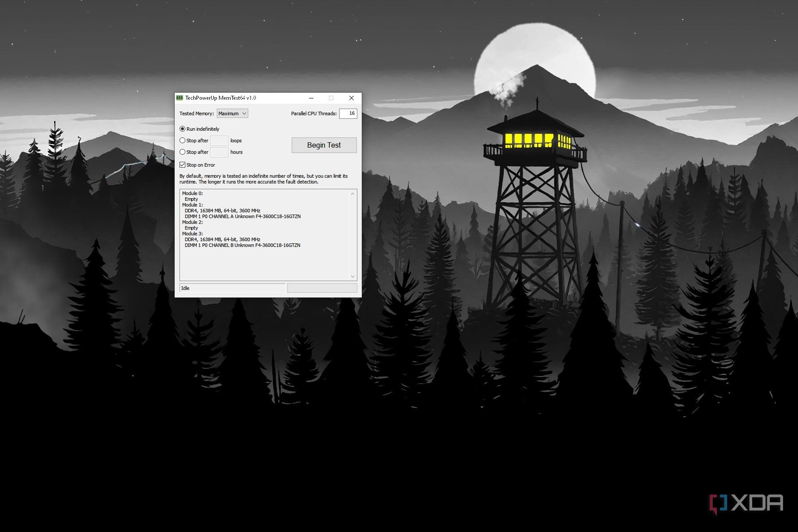Open the Tested Memory dropdown
This screenshot has height=532, width=798.
pos(232,113)
